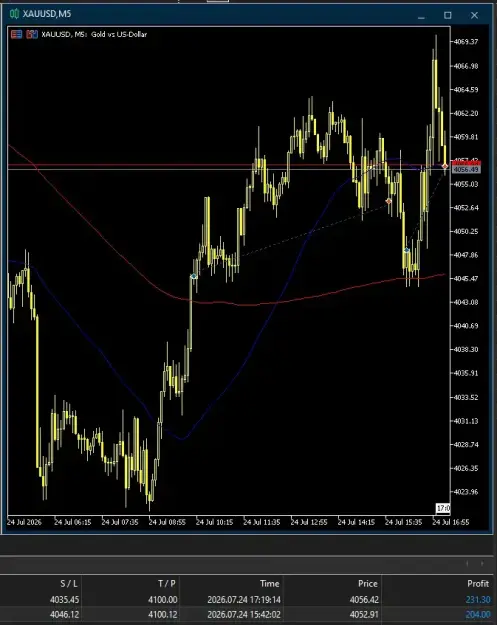Click price scale label 4035.91

466,373
